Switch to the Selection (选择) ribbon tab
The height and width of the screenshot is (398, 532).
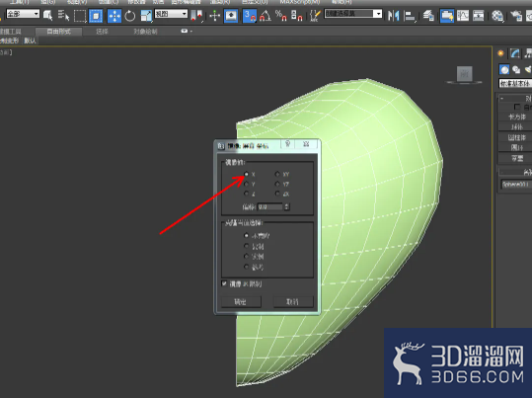coord(102,32)
